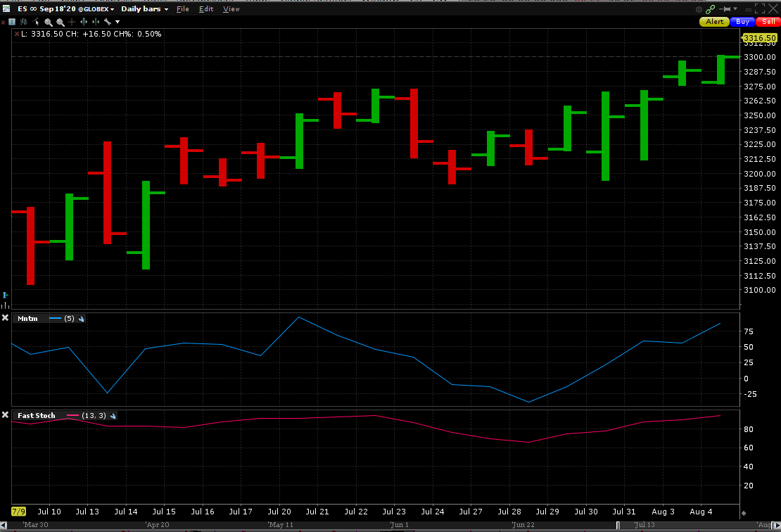Click the chart application icon in title bar

click(x=6, y=8)
